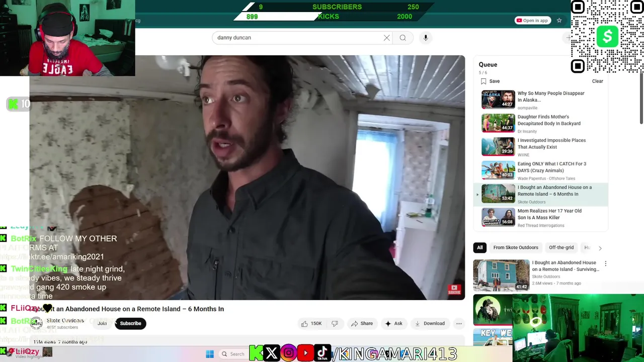Image resolution: width=644 pixels, height=362 pixels.
Task: Click the Red Thread Interrogations channel name
Action: click(541, 225)
